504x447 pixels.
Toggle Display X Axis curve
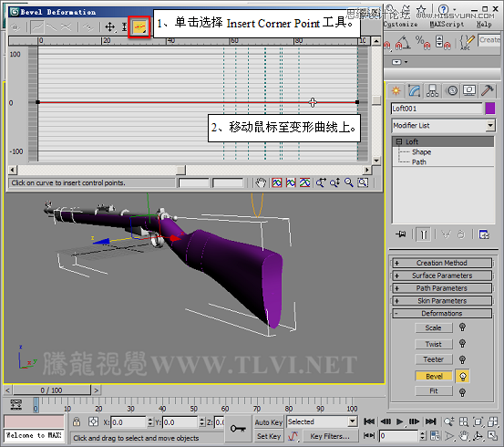click(x=37, y=27)
